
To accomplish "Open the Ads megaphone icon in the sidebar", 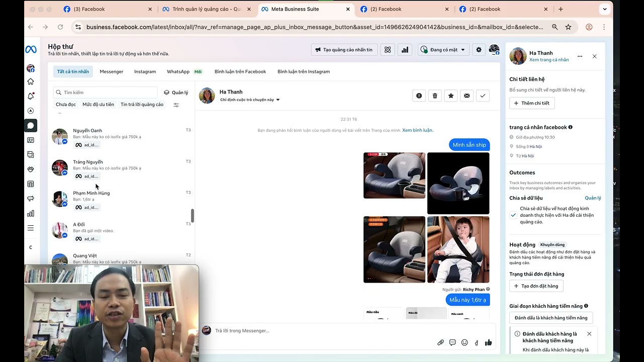I will tap(31, 199).
